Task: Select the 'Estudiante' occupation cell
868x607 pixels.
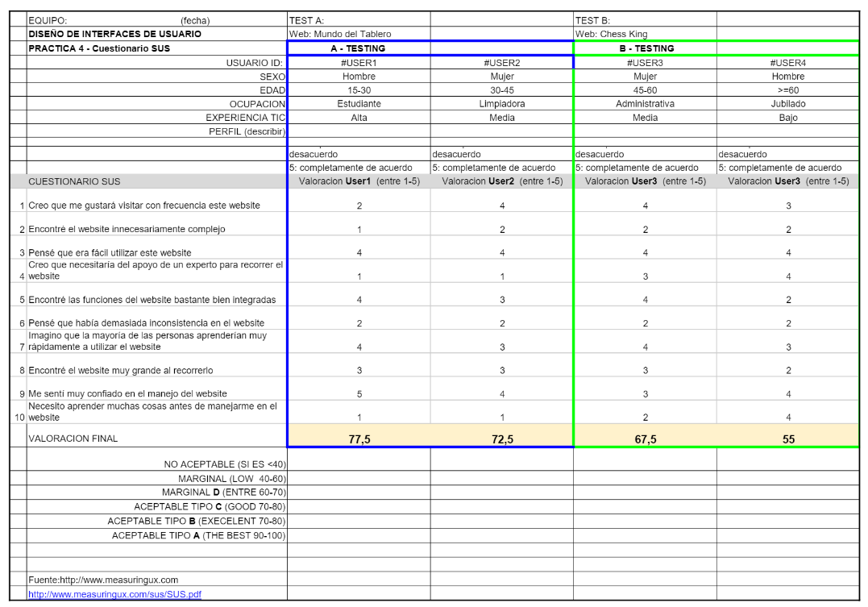Action: point(359,103)
